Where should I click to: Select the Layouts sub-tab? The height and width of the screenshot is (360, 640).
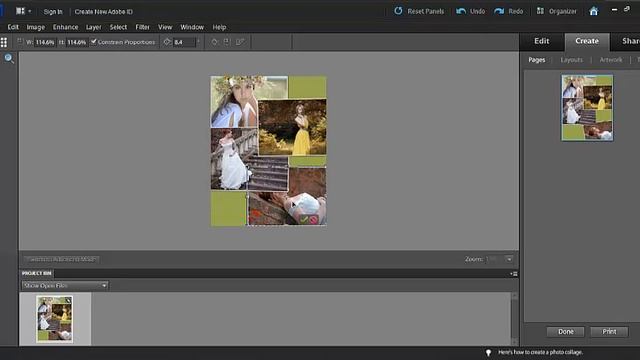click(x=571, y=60)
